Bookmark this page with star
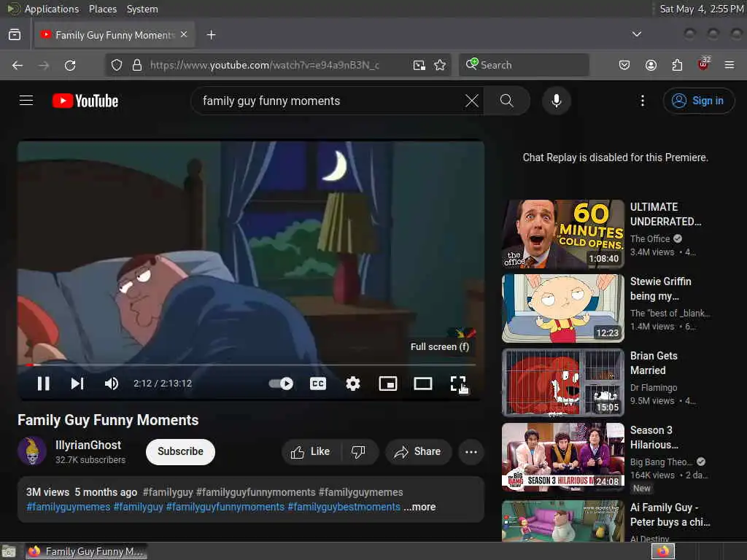The height and width of the screenshot is (560, 747). [440, 65]
